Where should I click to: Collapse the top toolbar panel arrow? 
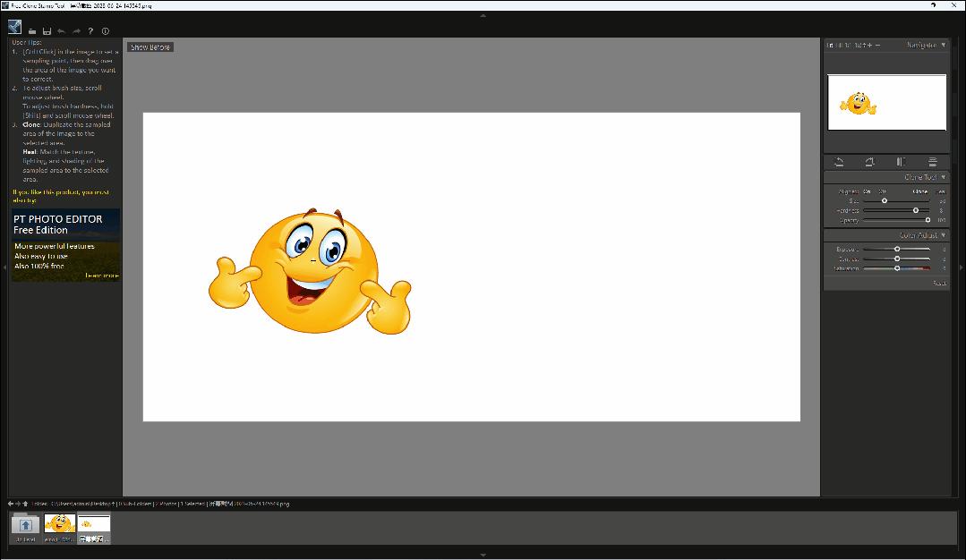(x=483, y=15)
